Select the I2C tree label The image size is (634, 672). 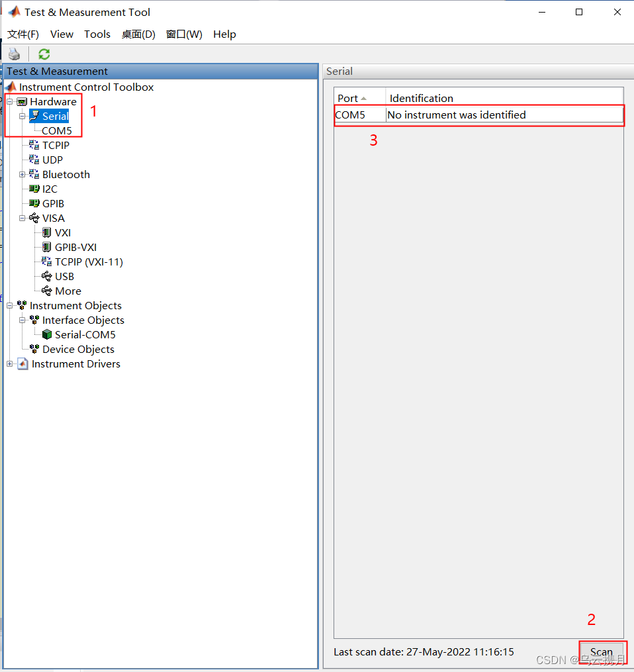(x=50, y=189)
